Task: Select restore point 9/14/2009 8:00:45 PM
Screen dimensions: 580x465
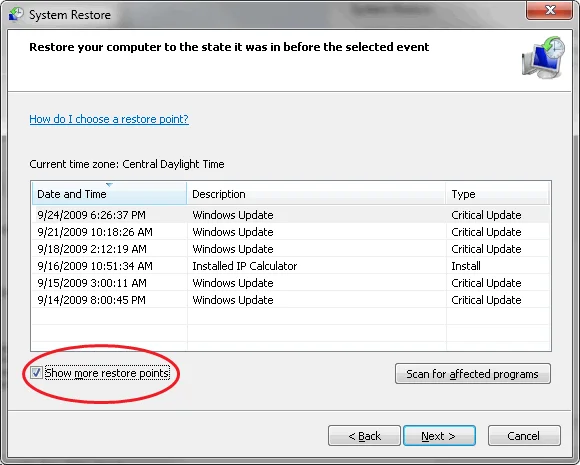Action: [x=291, y=300]
